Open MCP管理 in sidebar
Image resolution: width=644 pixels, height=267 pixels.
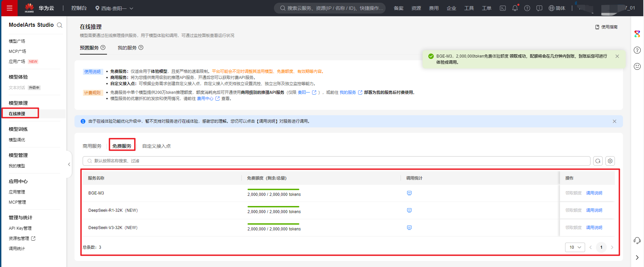click(18, 202)
